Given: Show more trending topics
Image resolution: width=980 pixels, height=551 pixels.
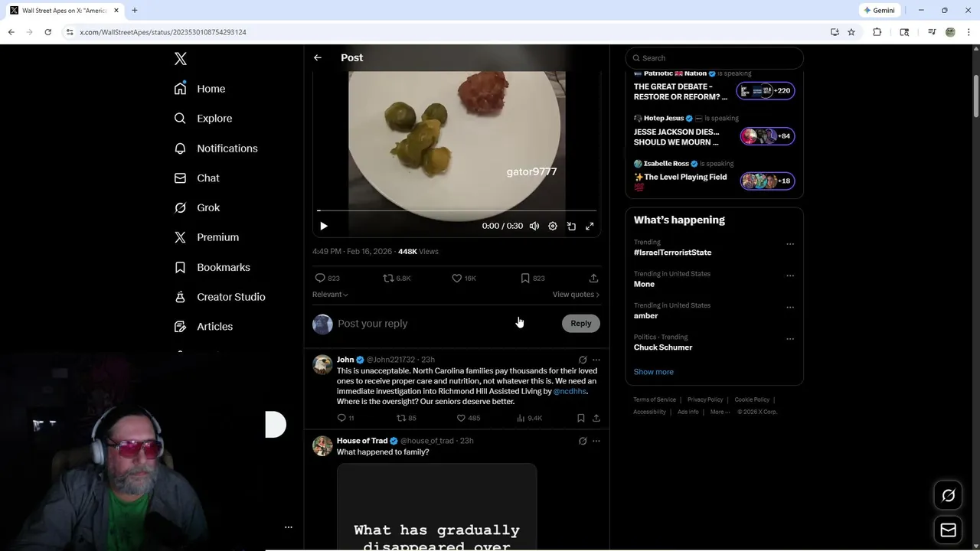Looking at the screenshot, I should coord(653,372).
